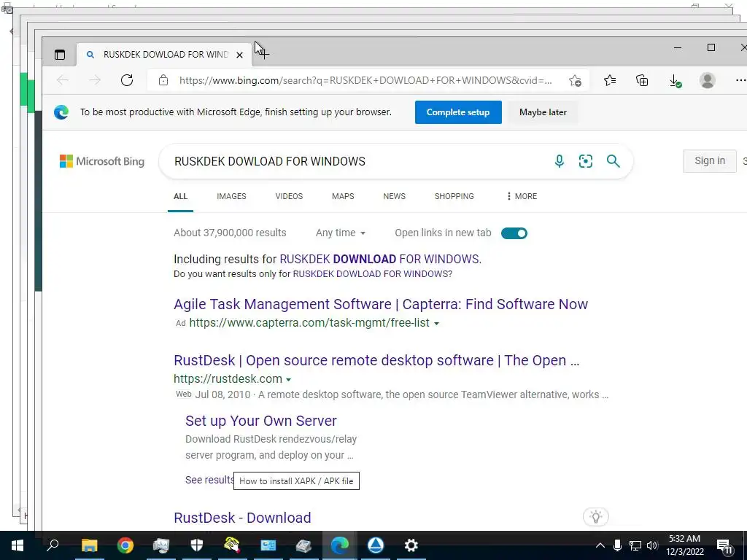Submit search with magnifier icon
Viewport: 747px width, 560px height.
pos(613,161)
